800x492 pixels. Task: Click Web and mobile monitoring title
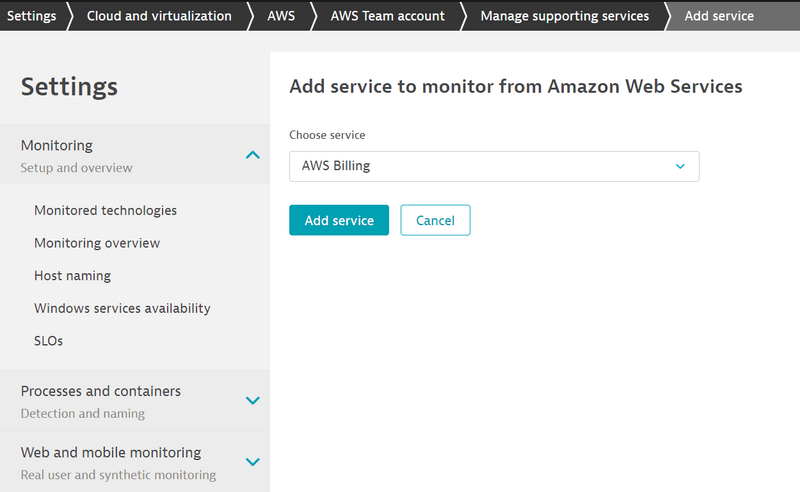coord(111,452)
